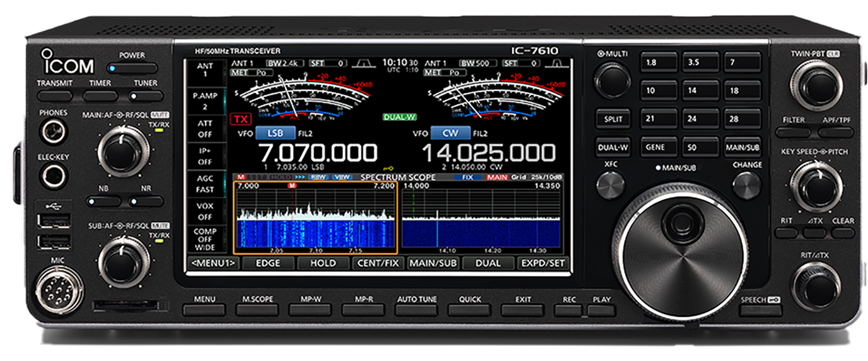Open the blue CW mode selector
This screenshot has width=868, height=361.
(x=451, y=133)
